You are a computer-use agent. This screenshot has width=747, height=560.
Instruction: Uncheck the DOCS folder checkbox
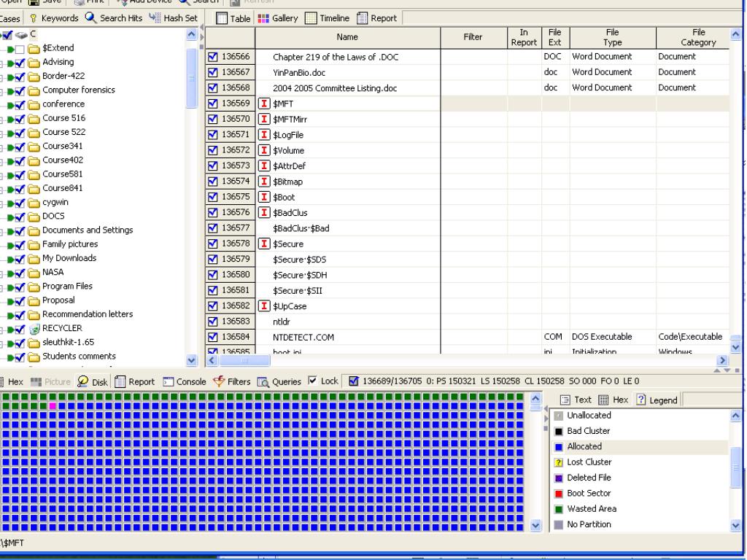coord(20,217)
